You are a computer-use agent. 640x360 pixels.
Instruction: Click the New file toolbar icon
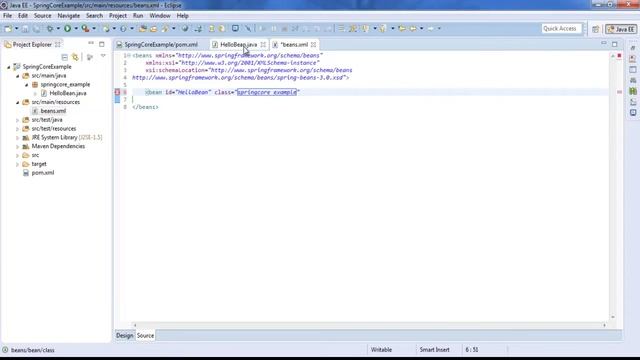[x=8, y=29]
